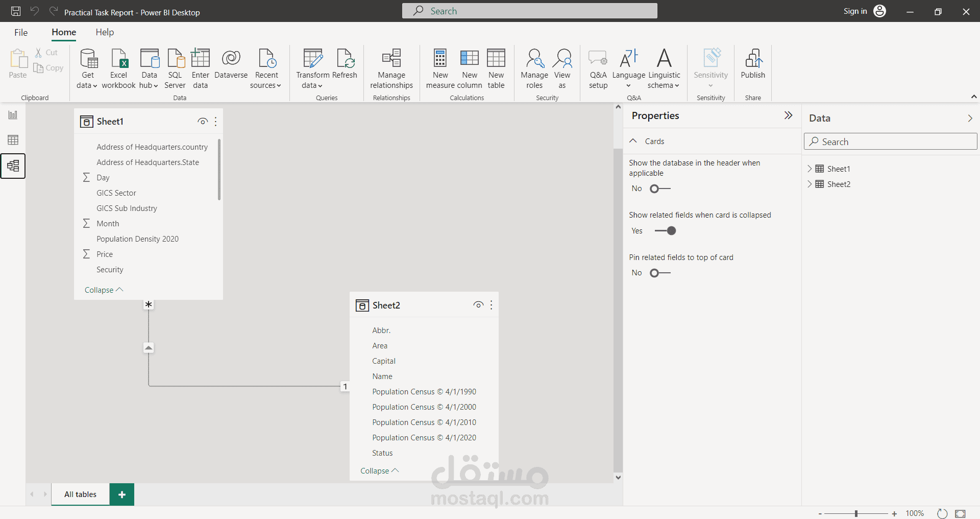Open the account profile icon

[x=880, y=11]
